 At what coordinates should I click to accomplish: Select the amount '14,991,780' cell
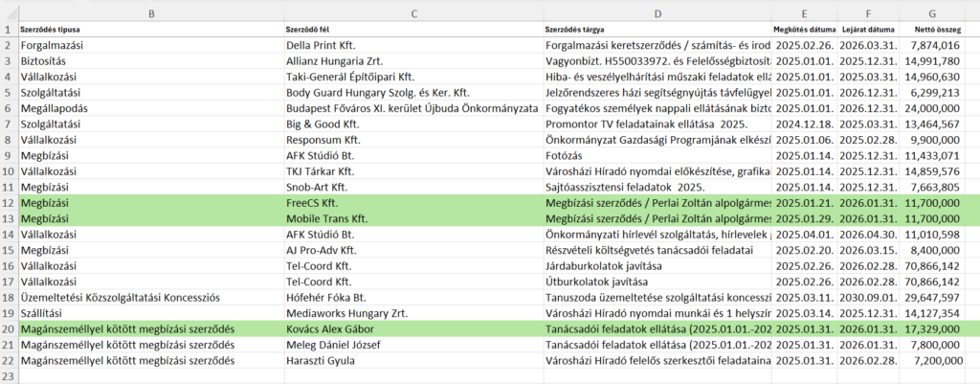coord(932,60)
